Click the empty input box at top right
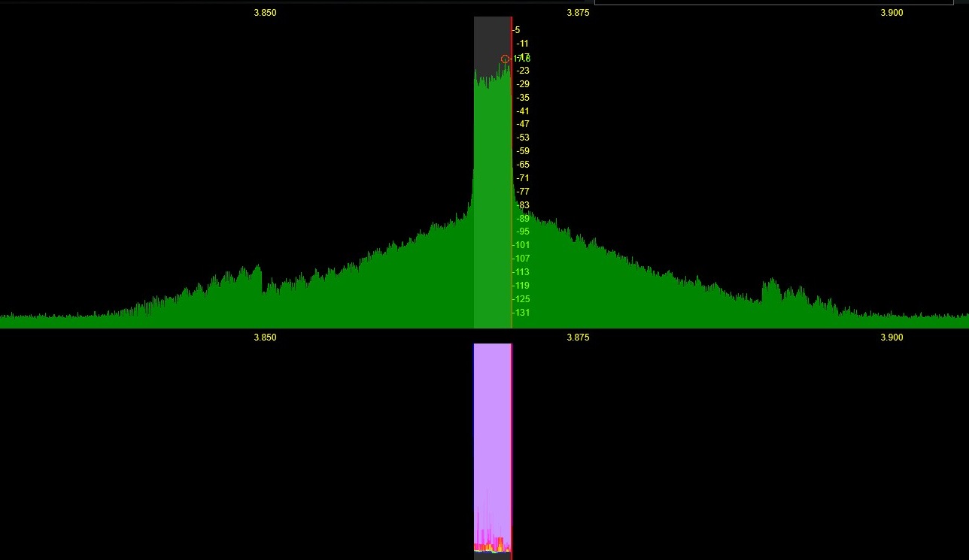969x560 pixels. [773, 2]
